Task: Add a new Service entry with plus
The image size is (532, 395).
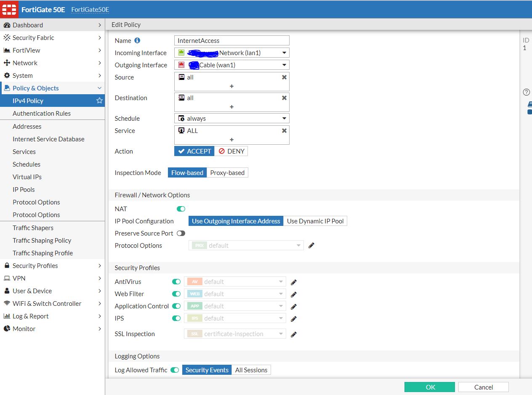Action: point(231,140)
